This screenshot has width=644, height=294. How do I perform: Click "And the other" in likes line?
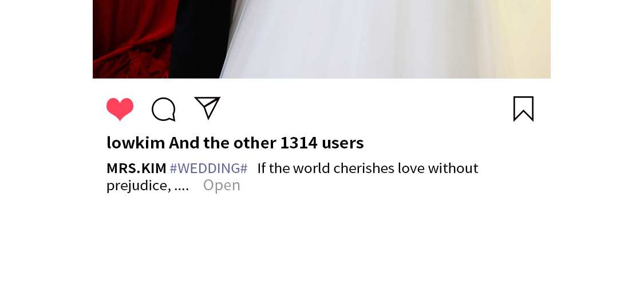pos(223,143)
